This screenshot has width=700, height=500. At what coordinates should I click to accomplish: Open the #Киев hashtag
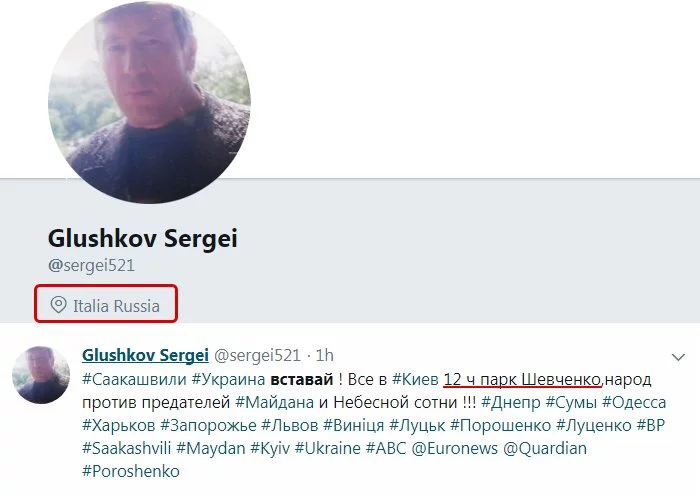415,379
